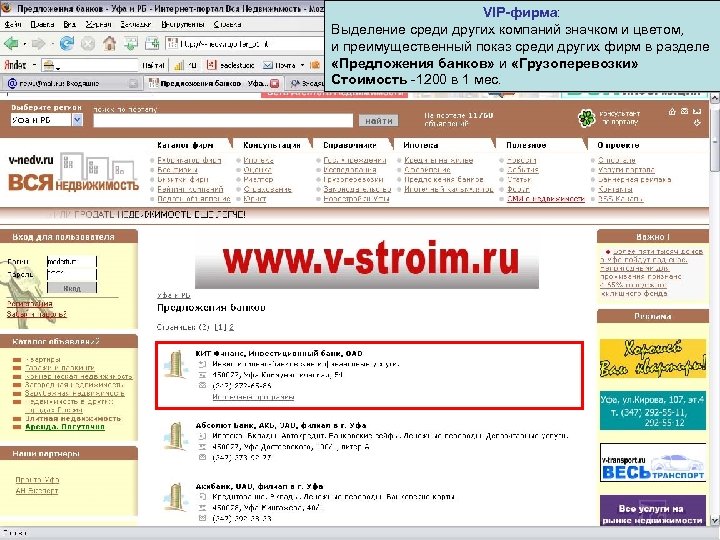The height and width of the screenshot is (540, 720).
Task: Close the Предложения банков tab with red X
Action: click(x=275, y=84)
